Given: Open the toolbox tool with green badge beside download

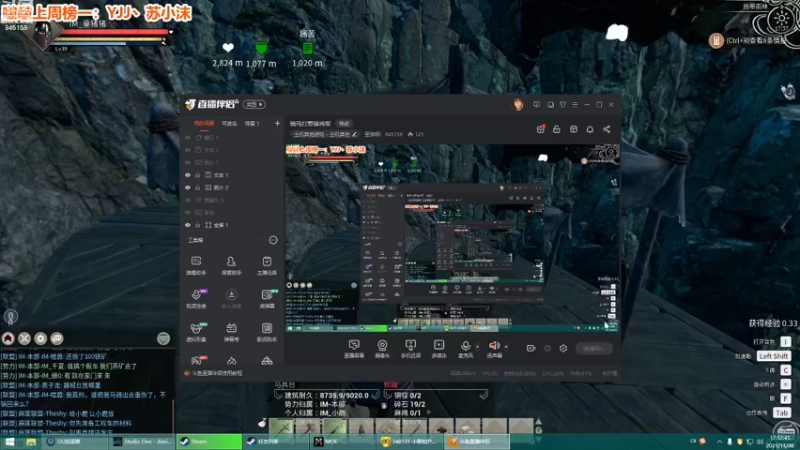Looking at the screenshot, I should (x=267, y=298).
